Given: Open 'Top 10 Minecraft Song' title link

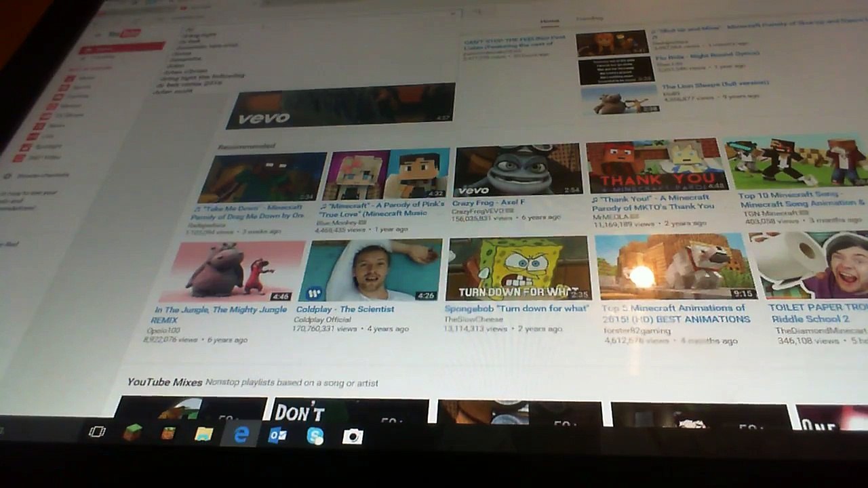Looking at the screenshot, I should pos(802,199).
